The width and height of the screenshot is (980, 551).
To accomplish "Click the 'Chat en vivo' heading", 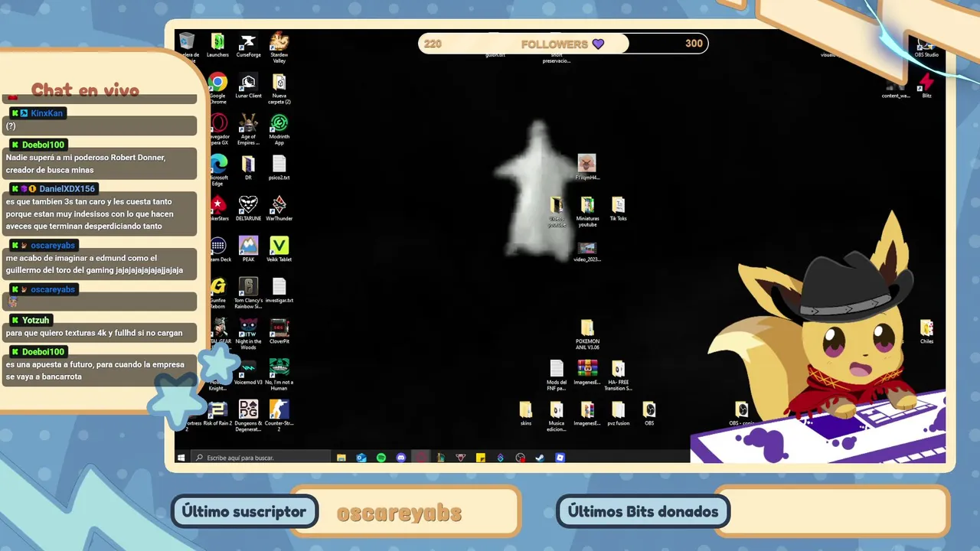I will click(85, 90).
